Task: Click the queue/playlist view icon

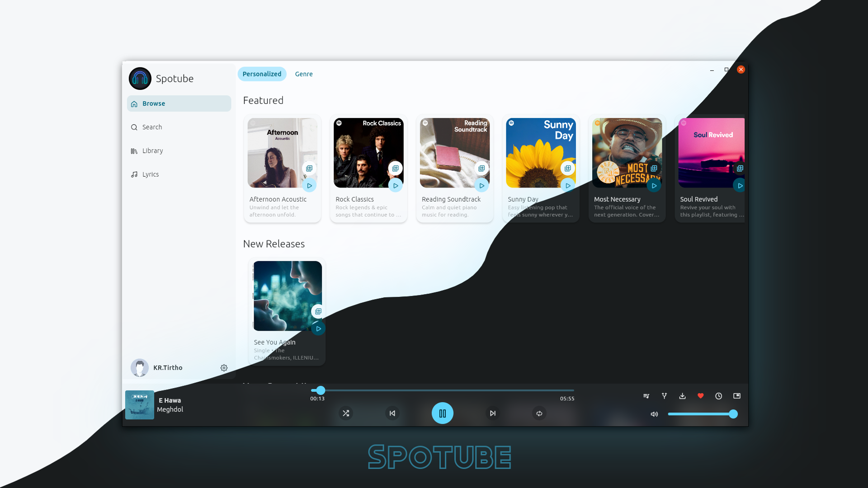Action: coord(646,396)
